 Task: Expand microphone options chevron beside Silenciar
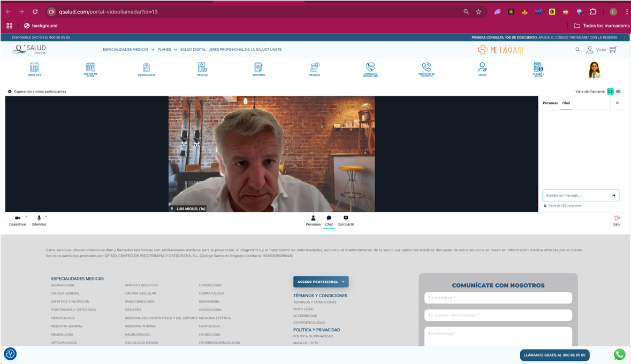[46, 216]
